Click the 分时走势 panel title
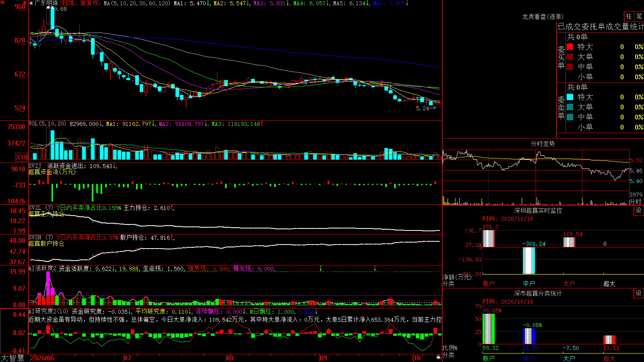This screenshot has height=362, width=644. pos(543,144)
